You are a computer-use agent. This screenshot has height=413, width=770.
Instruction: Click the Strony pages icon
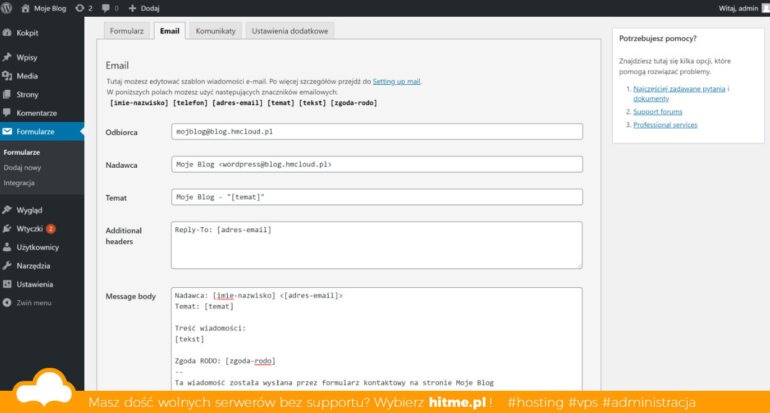coord(7,94)
